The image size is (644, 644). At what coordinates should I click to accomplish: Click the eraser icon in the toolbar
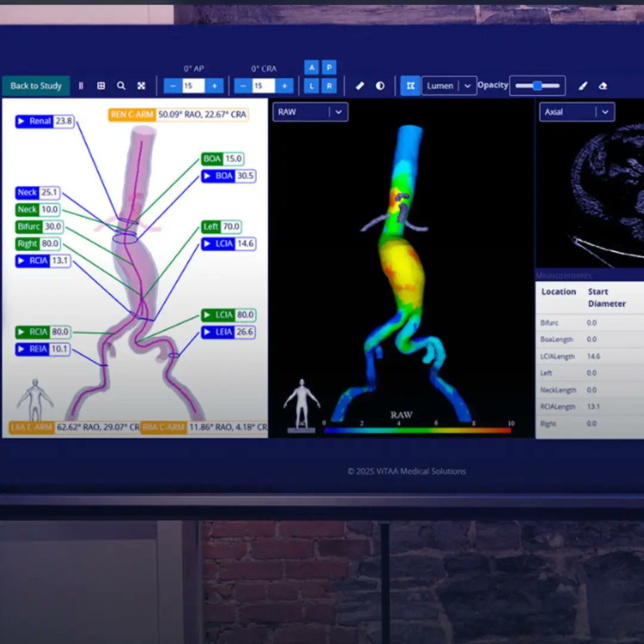(x=603, y=86)
